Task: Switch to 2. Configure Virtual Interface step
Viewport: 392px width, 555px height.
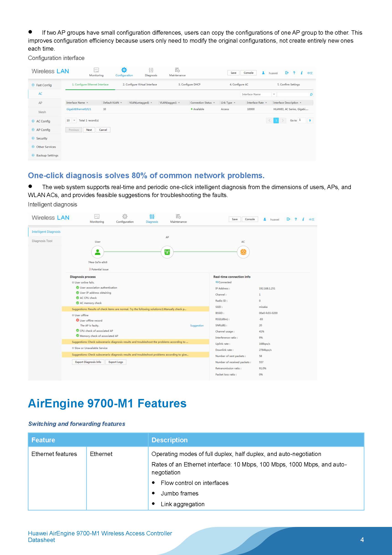Action: tap(140, 85)
